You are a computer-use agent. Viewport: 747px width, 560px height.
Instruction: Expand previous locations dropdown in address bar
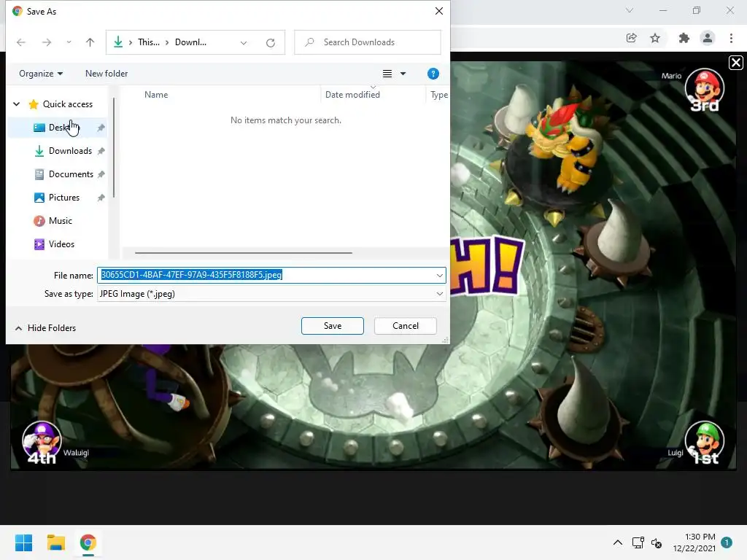pyautogui.click(x=244, y=43)
